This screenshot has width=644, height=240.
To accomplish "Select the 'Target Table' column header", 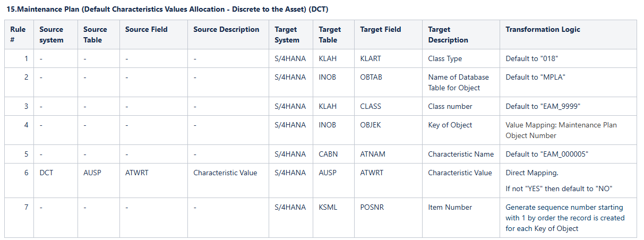I will click(330, 35).
